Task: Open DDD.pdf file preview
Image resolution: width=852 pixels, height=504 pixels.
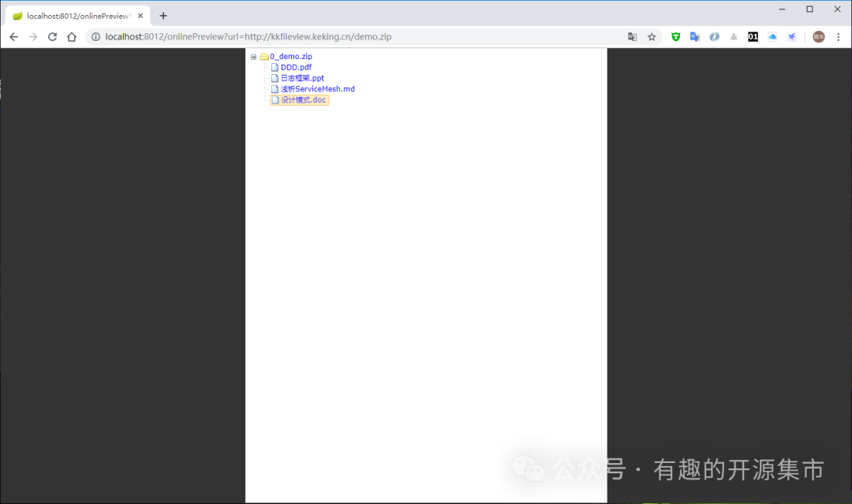Action: [x=296, y=67]
